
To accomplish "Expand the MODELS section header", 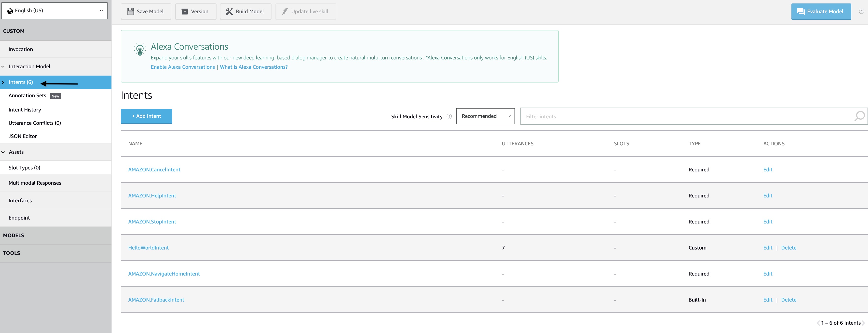I will tap(55, 235).
